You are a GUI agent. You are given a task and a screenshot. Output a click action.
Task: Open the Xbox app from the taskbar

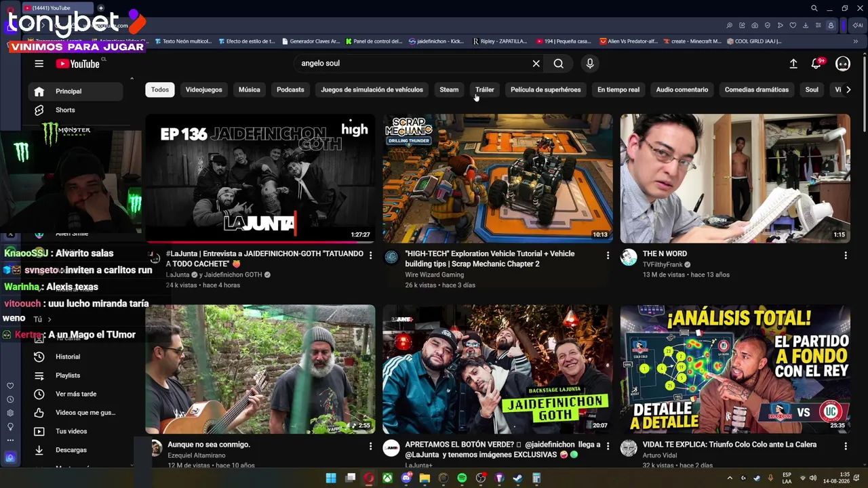[x=387, y=479]
